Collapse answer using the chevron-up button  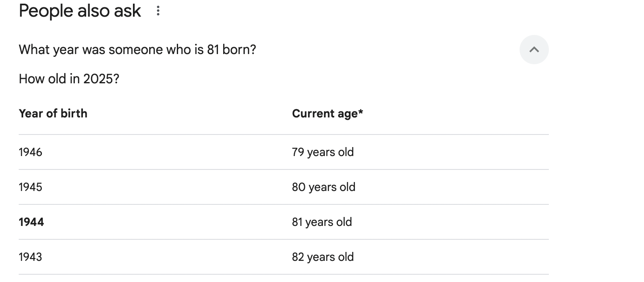pyautogui.click(x=534, y=50)
